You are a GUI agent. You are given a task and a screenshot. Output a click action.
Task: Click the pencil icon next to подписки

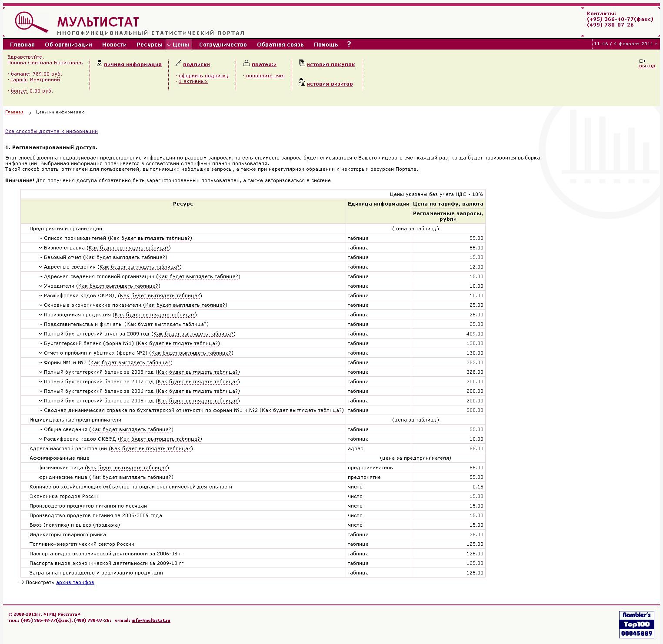coord(178,63)
